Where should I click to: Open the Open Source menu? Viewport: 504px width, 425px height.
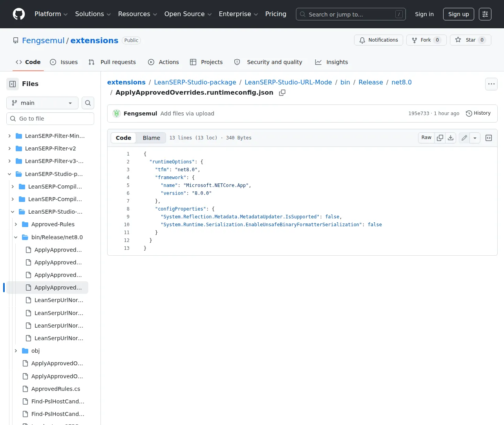pyautogui.click(x=188, y=14)
